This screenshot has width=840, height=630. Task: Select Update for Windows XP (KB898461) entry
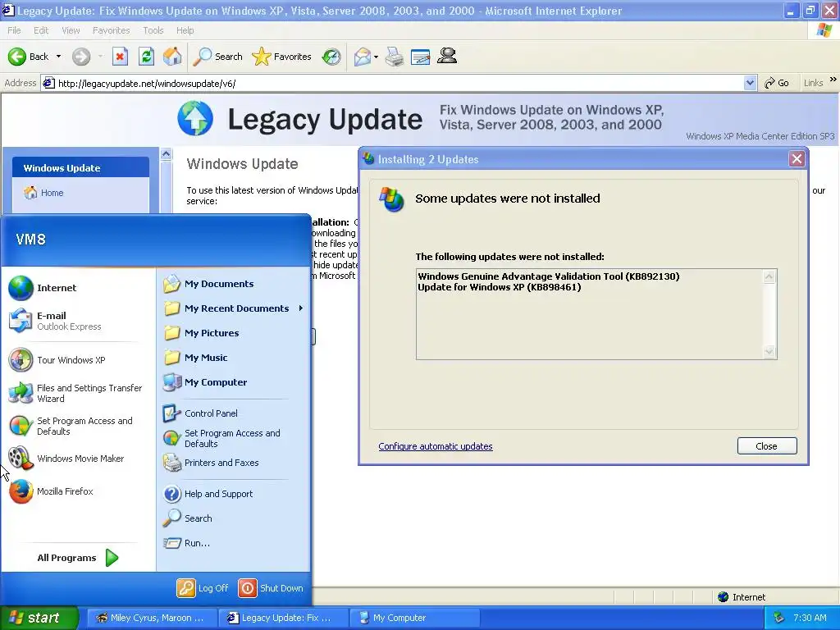click(x=500, y=287)
